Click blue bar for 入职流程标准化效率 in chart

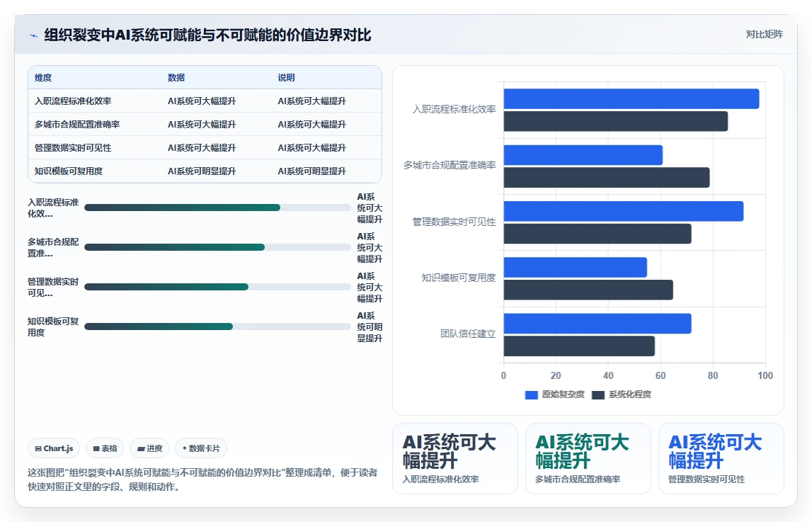pos(631,99)
